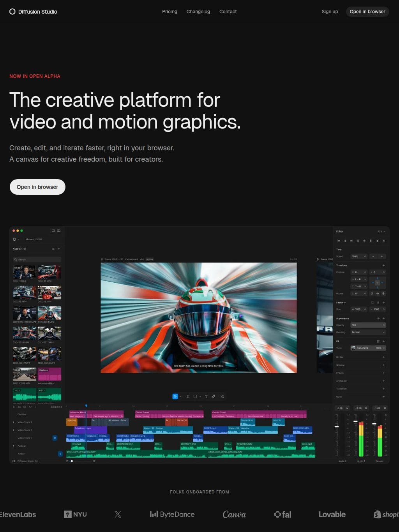Screen dimensions: 399x532
Task: Choose the frame grid tool in the canvas toolbar
Action: 188,396
